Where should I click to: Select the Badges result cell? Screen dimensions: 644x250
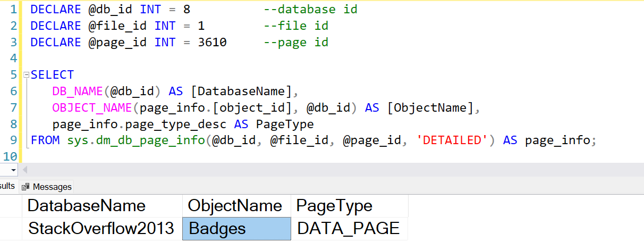(236, 229)
